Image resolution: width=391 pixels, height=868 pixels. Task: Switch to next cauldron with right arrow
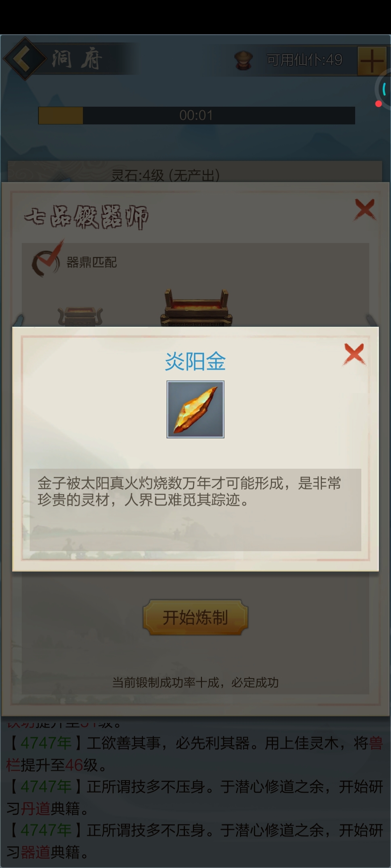(x=372, y=321)
